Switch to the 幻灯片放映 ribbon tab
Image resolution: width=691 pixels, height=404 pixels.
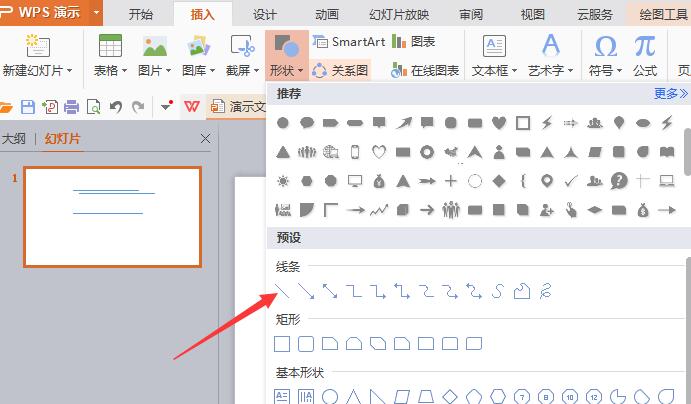[x=399, y=14]
